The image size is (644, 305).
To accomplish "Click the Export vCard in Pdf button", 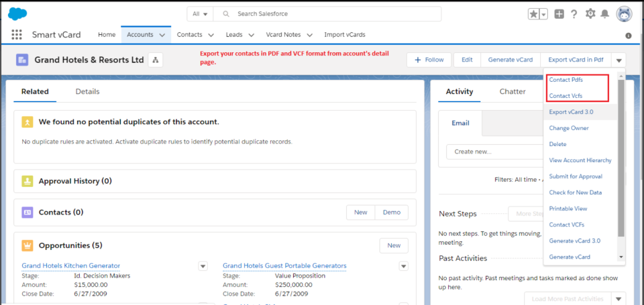I will pos(576,60).
